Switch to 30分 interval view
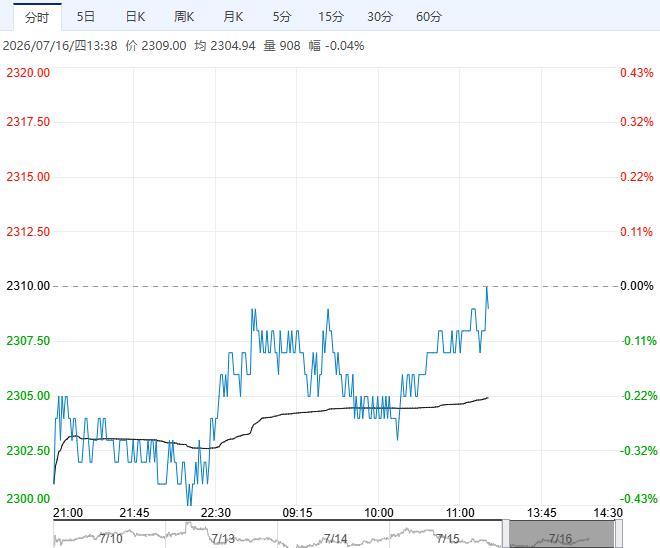The width and height of the screenshot is (660, 548). [380, 17]
